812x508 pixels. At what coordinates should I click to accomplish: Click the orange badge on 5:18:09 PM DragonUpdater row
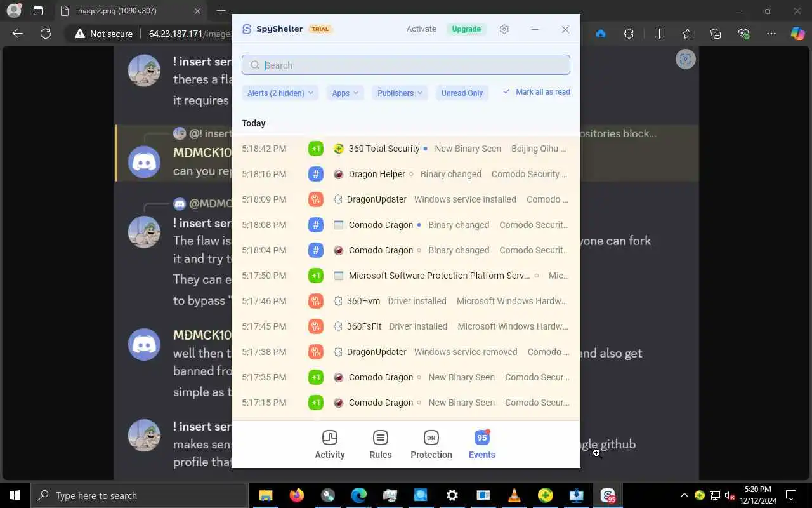tap(316, 199)
